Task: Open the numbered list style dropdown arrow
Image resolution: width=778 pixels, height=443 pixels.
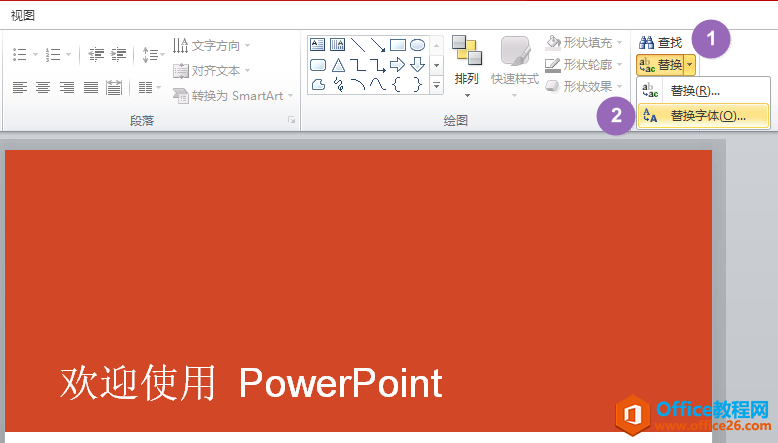Action: coord(68,54)
